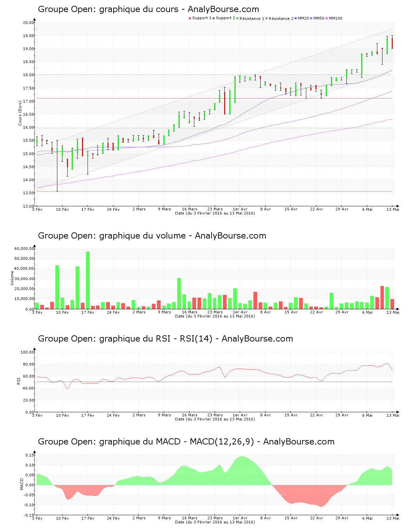This screenshot has width=412, height=532.
Task: Click the red volume bar at far right
Action: (x=392, y=304)
